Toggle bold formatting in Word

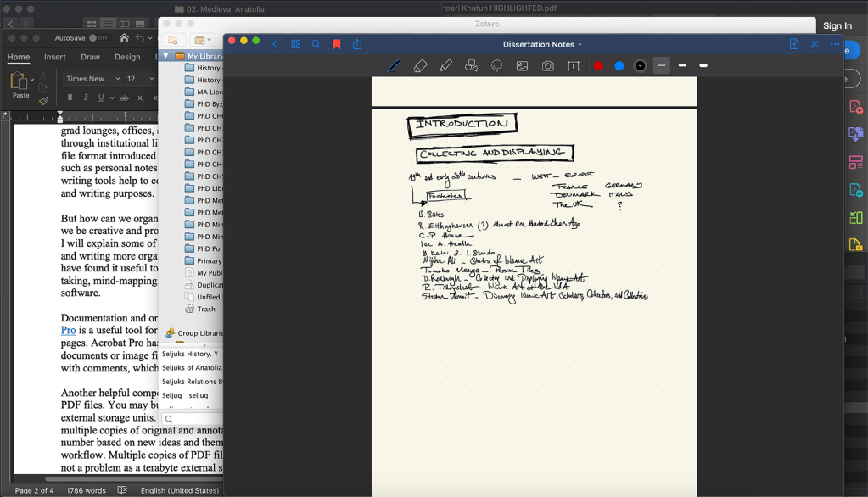click(x=70, y=98)
